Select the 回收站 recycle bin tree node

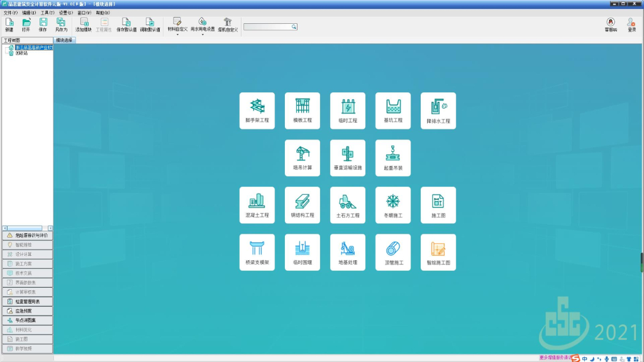pos(21,53)
